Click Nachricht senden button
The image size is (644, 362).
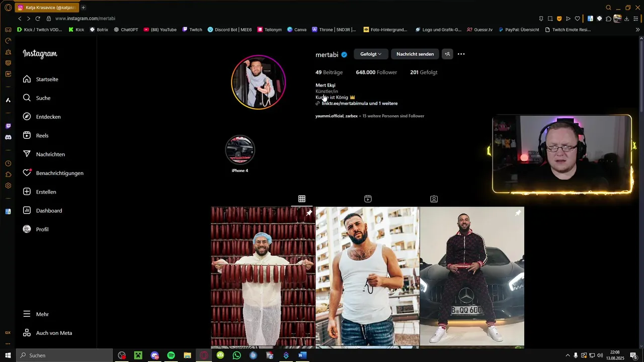[415, 54]
